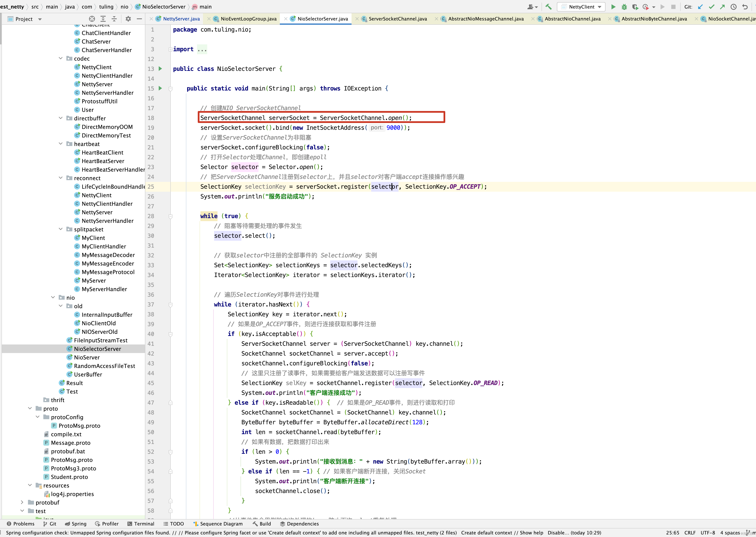Switch to the ServerSocketChannel.java tab

[397, 19]
